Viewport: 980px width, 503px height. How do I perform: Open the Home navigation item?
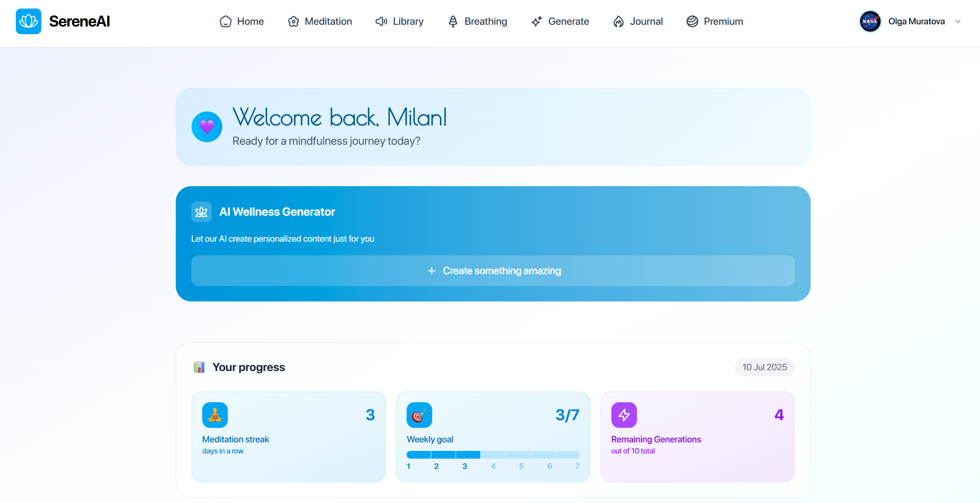tap(242, 21)
